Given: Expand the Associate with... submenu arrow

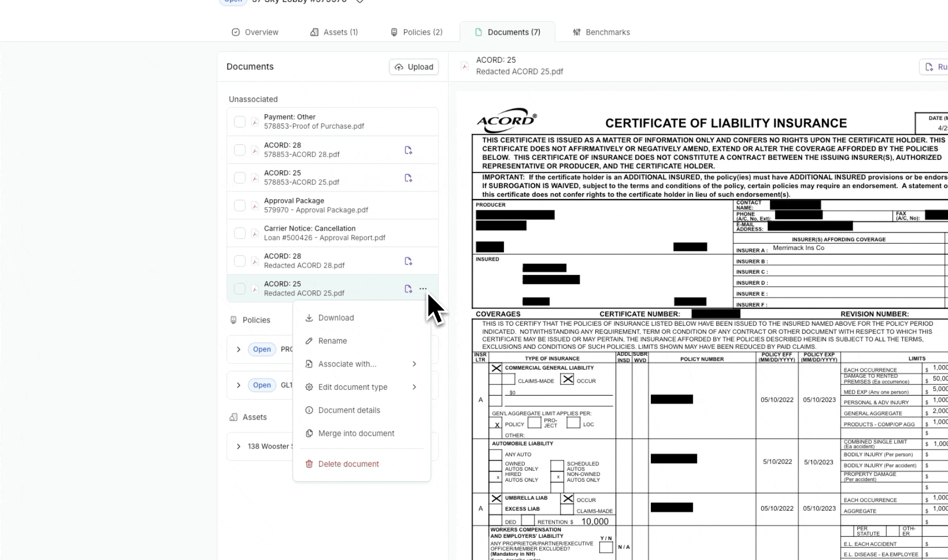Looking at the screenshot, I should (414, 364).
